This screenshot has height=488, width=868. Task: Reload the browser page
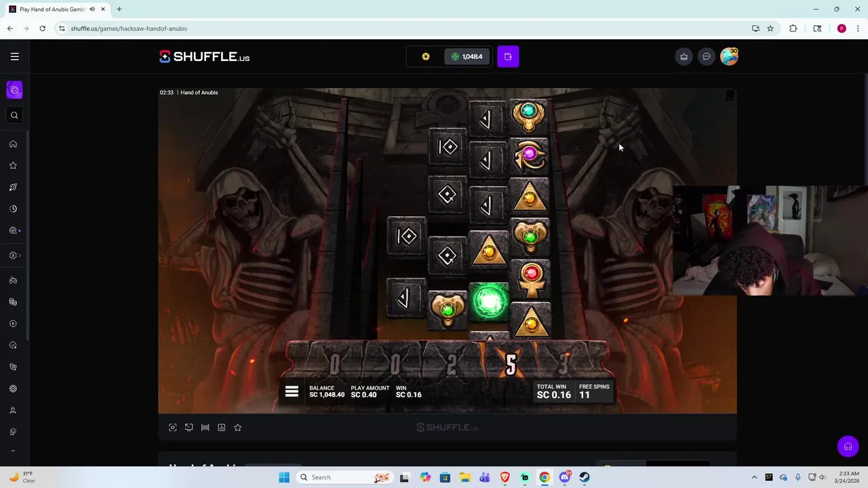[x=42, y=28]
